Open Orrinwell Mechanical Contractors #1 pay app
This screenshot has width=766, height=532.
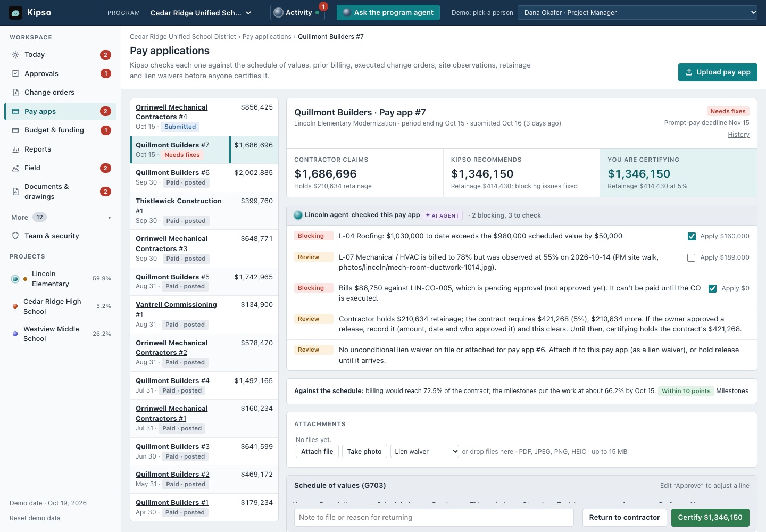point(172,413)
